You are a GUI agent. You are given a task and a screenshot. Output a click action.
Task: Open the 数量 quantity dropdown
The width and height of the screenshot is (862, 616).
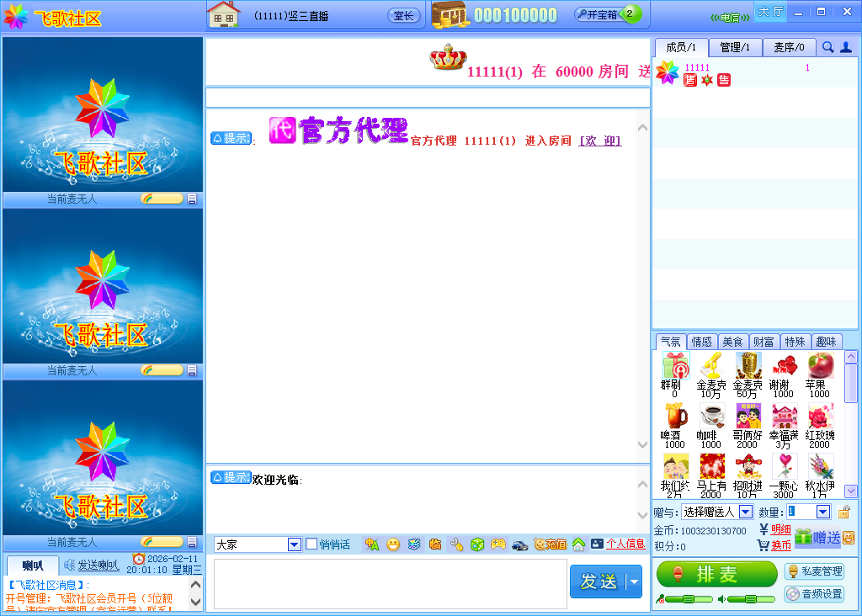click(822, 512)
